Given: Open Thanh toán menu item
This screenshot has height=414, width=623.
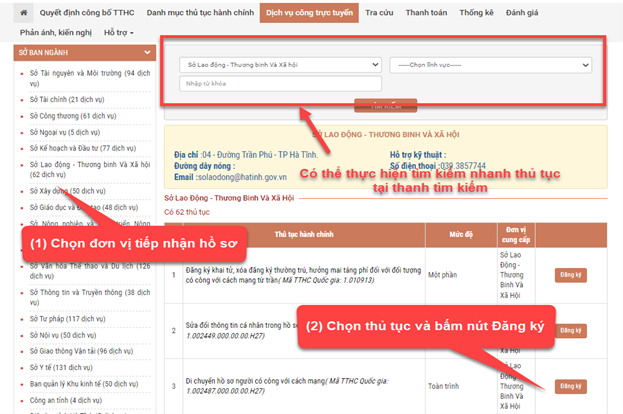Looking at the screenshot, I should [426, 13].
